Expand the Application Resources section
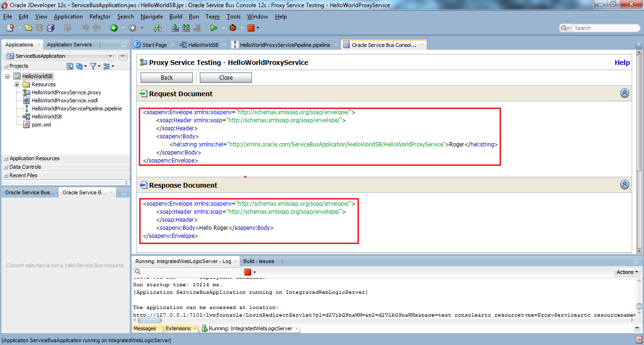Image resolution: width=644 pixels, height=345 pixels. [x=6, y=159]
